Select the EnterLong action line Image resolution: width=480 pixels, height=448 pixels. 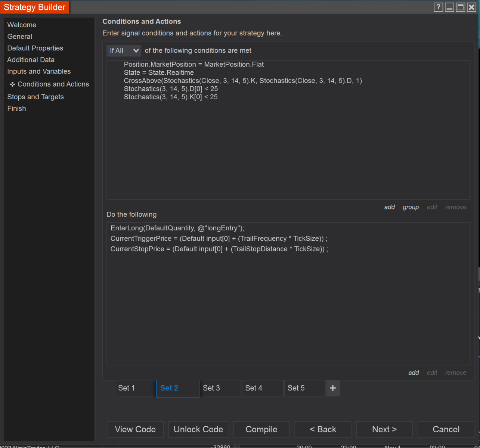click(x=177, y=228)
